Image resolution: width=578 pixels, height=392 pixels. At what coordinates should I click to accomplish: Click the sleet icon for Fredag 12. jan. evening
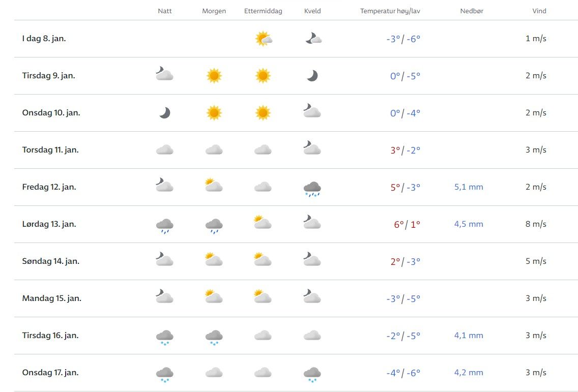tap(312, 188)
